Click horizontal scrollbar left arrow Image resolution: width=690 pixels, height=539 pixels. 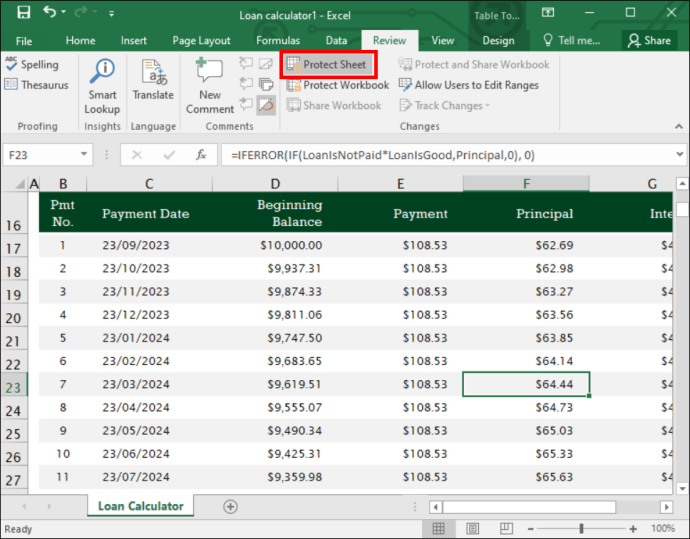coord(436,507)
